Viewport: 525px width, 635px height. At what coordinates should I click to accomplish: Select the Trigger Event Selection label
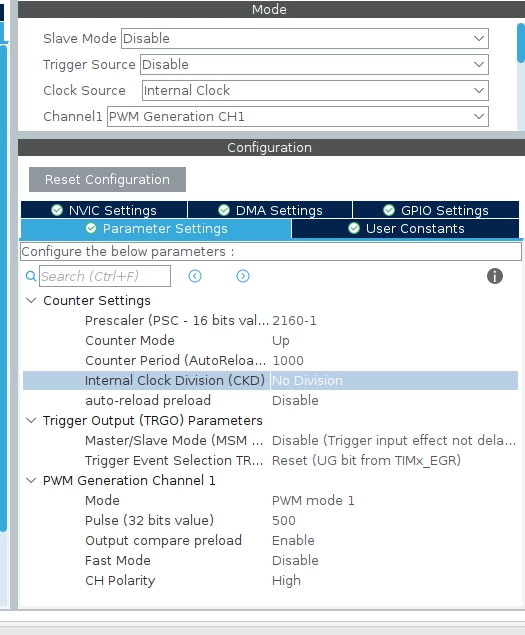174,460
